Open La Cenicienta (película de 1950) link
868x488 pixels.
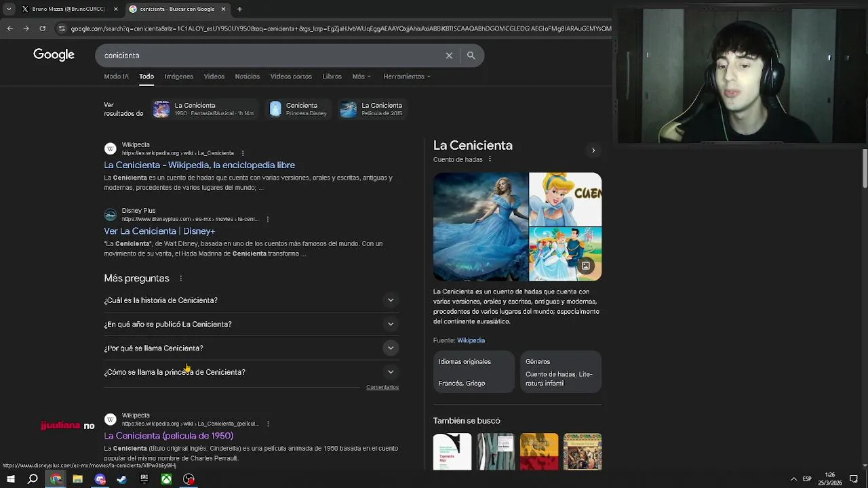[x=169, y=436]
